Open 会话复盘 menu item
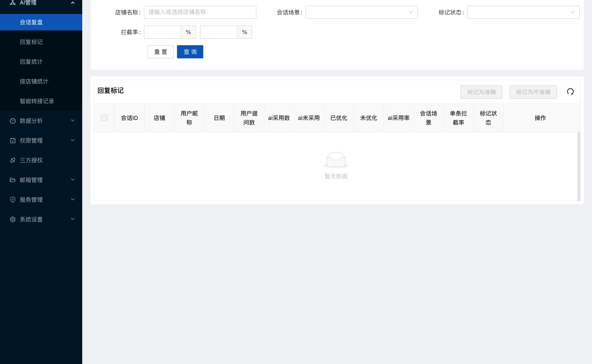Image resolution: width=592 pixels, height=364 pixels. coord(41,22)
